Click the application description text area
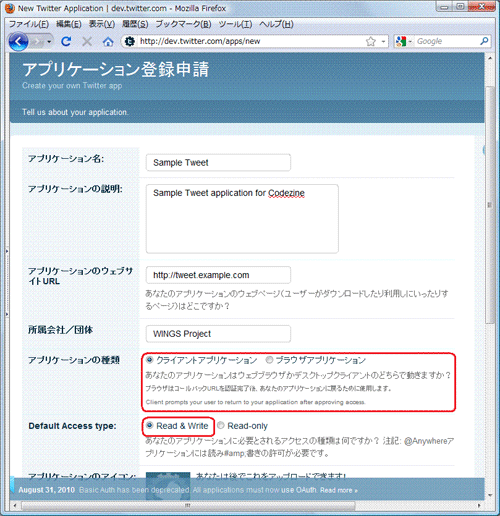The image size is (500, 516). (242, 219)
